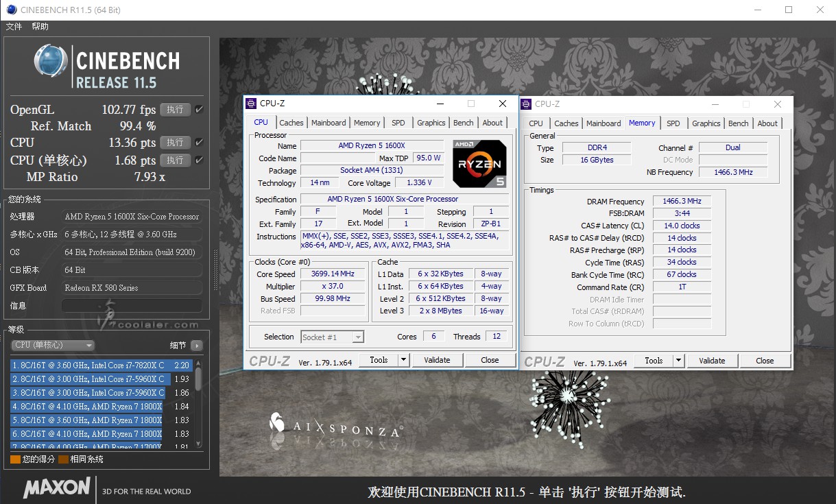Switch to SPD tab in left CPU-Z window
Viewport: 836px width, 504px height.
tap(398, 123)
